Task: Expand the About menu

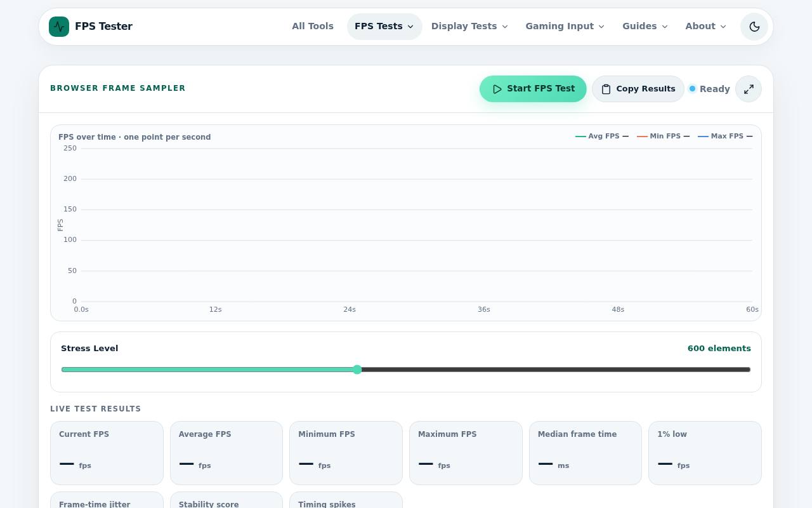Action: click(x=705, y=27)
